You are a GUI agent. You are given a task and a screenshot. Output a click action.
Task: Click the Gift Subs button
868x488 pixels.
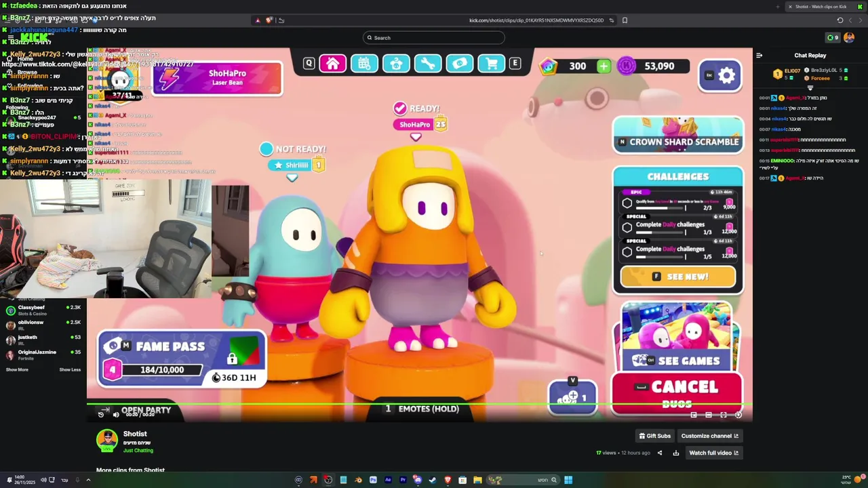click(x=655, y=436)
